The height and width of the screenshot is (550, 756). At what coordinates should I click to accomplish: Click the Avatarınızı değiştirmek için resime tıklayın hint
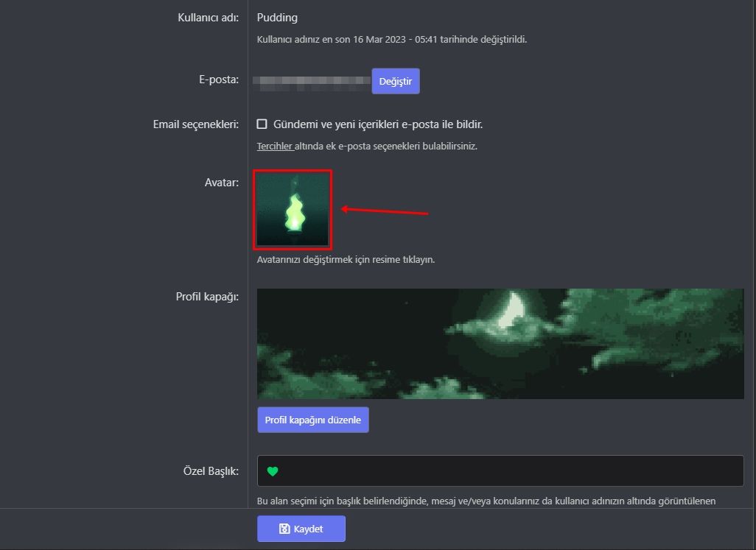click(346, 260)
